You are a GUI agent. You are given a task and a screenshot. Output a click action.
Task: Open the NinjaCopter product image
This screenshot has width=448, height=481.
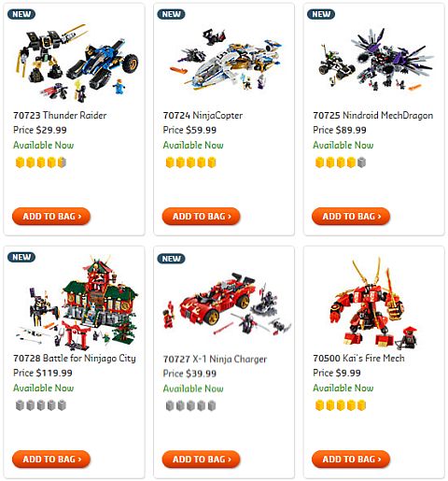(x=226, y=60)
